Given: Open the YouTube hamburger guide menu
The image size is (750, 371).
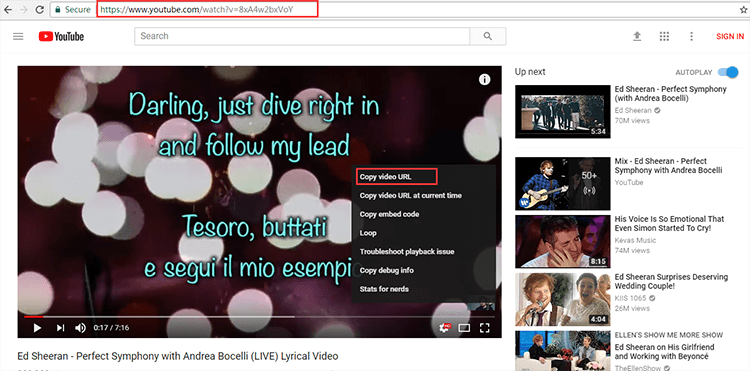Looking at the screenshot, I should click(x=18, y=36).
